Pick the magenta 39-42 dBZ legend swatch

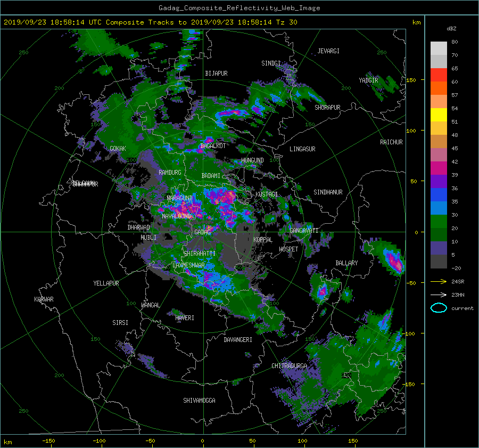439,168
